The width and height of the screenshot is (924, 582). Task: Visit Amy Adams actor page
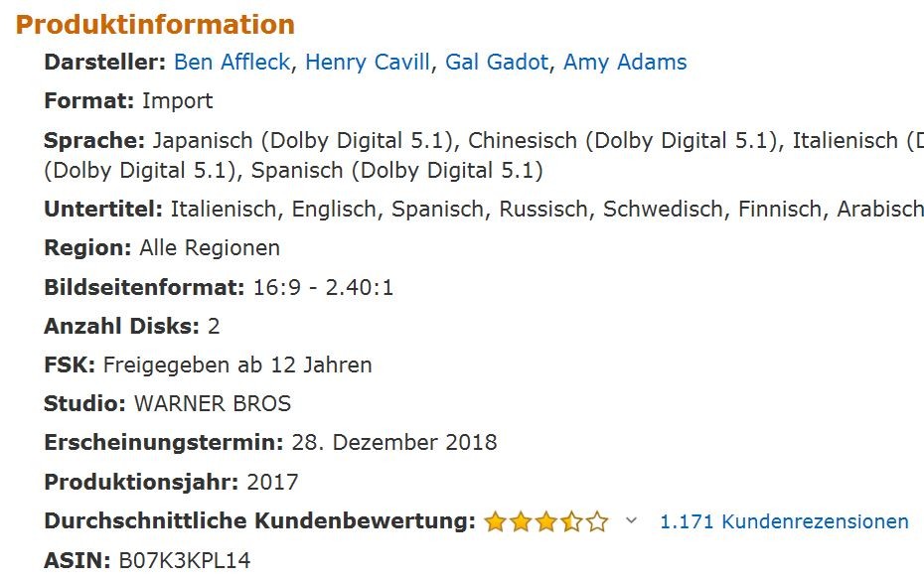[625, 63]
